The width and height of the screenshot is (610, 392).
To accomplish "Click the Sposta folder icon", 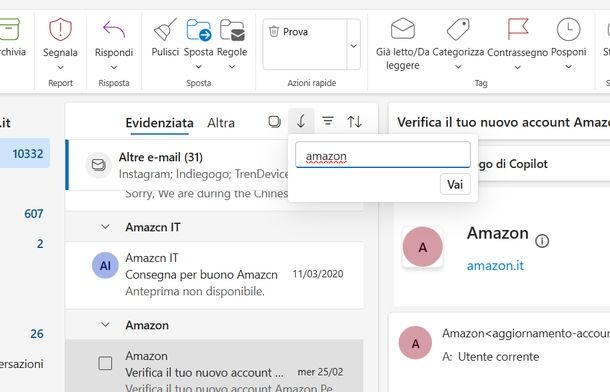I will coord(198,30).
